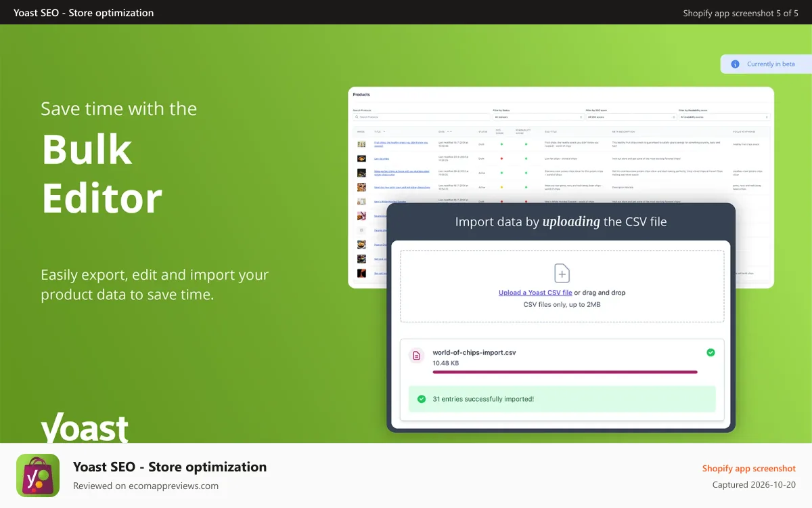Click yellow SEO score dot for kidney bean chips
The image size is (812, 508).
pyautogui.click(x=501, y=187)
